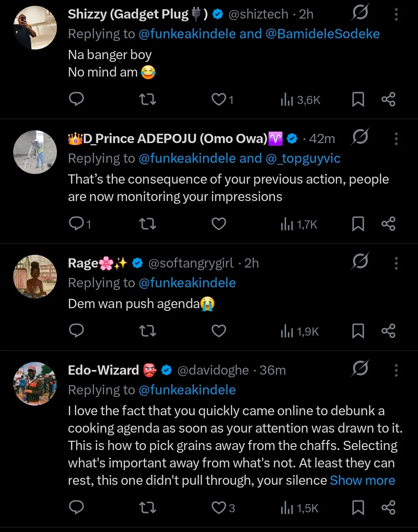Open more options menu on Rage's tweet
Screen dimensions: 418x532
[396, 263]
